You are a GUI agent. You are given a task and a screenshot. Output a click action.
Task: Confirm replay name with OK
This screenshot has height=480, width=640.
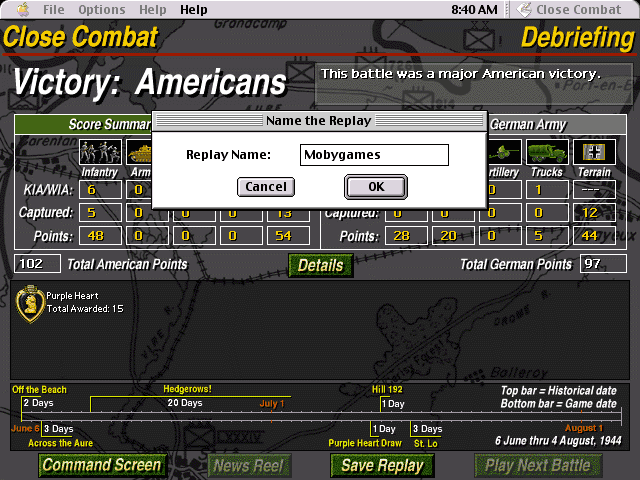[376, 187]
